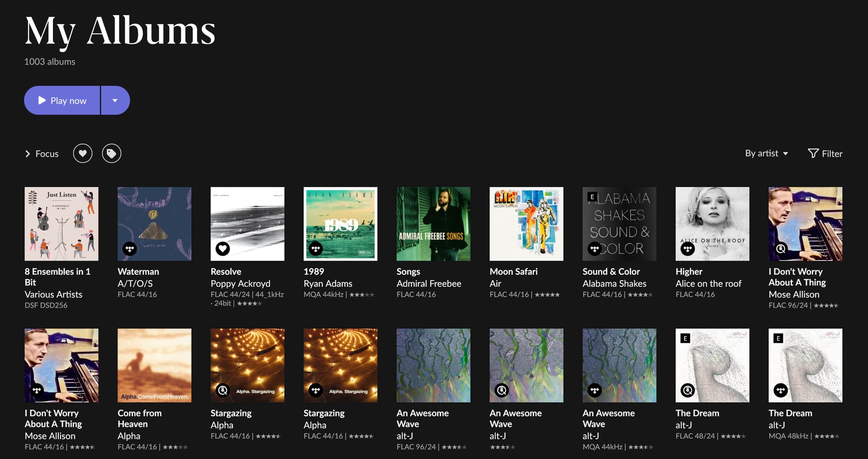This screenshot has height=459, width=868.
Task: Click the TIDAL badge on Sound & Color cover
Action: [595, 249]
